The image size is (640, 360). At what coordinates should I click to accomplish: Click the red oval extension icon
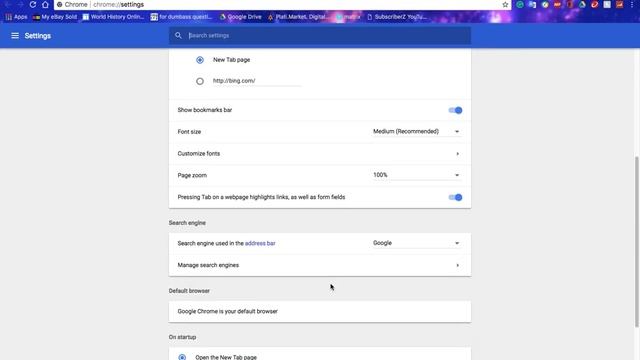(x=595, y=4)
